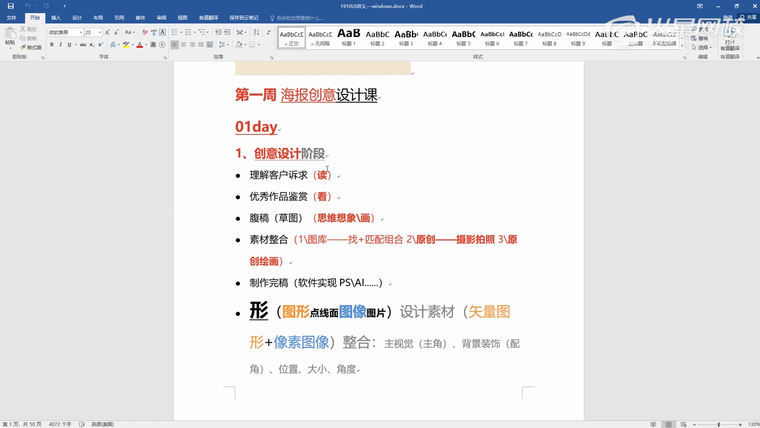Click the Increase Font Size icon

[108, 32]
